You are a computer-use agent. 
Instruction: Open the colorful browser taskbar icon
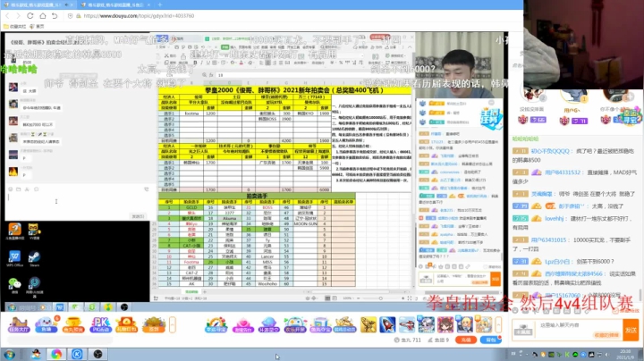pyautogui.click(x=56, y=354)
